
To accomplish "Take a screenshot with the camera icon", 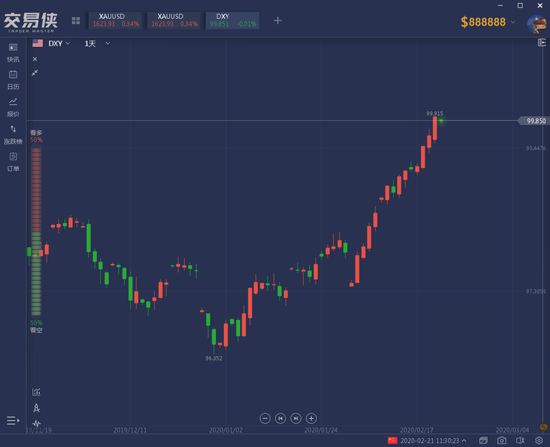I will click(x=502, y=440).
